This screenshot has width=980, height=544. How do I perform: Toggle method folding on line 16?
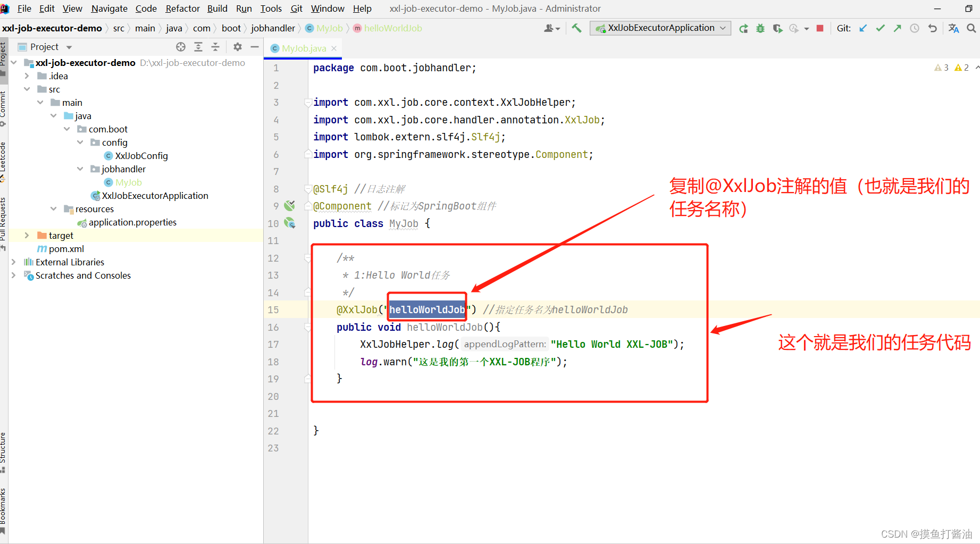(307, 327)
